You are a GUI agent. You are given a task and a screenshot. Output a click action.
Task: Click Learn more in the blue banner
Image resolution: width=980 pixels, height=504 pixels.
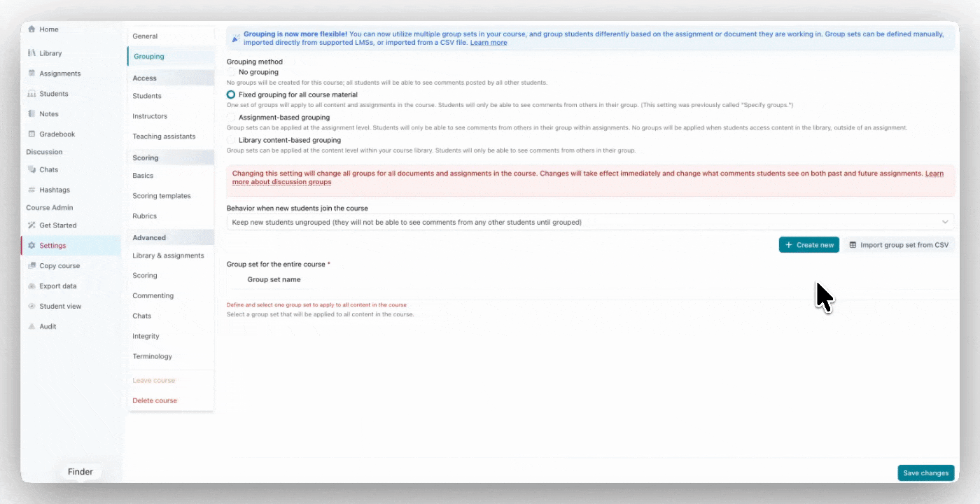(489, 43)
